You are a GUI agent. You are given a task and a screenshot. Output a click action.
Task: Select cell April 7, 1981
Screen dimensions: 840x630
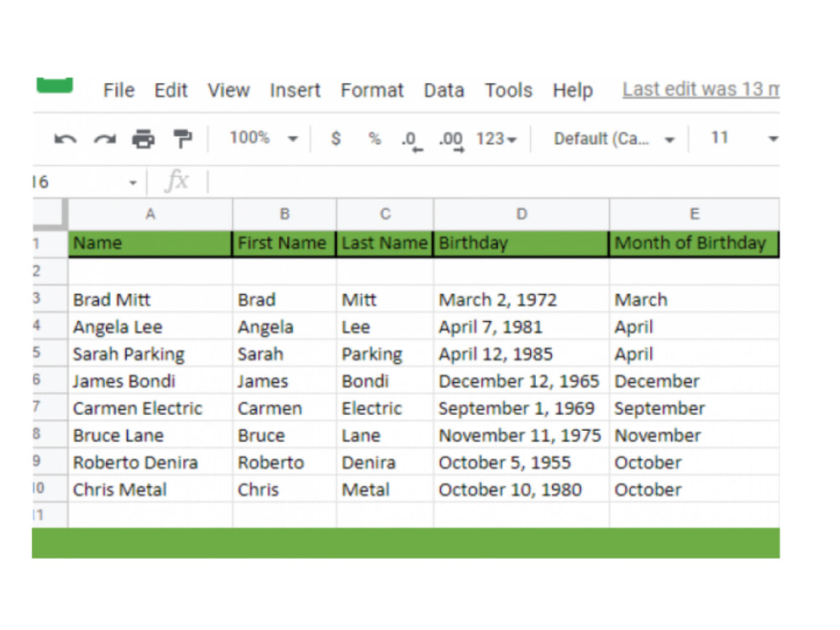(522, 327)
